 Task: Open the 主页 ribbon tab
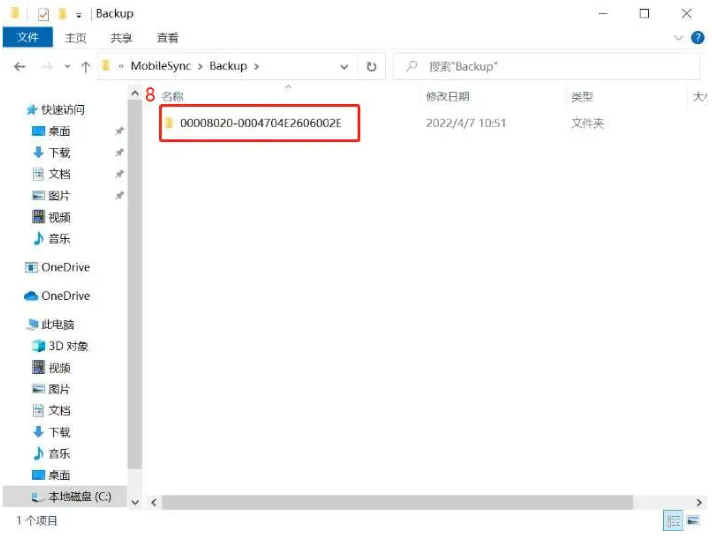click(75, 38)
